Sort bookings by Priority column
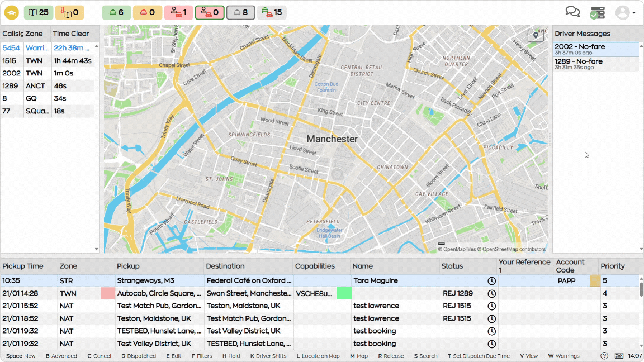This screenshot has height=362, width=644. pos(613,266)
